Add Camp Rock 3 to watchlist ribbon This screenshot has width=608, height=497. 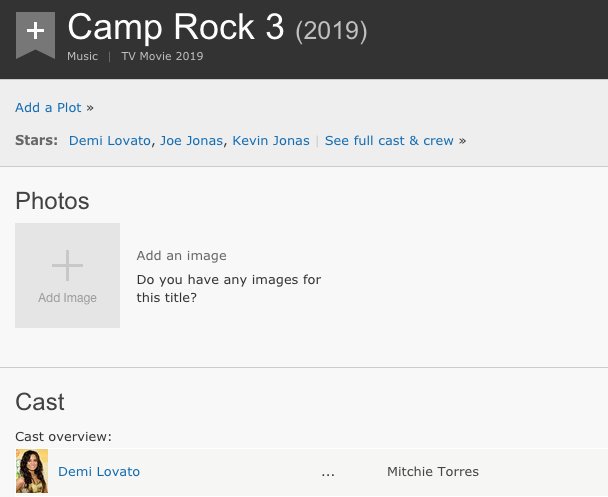(35, 35)
